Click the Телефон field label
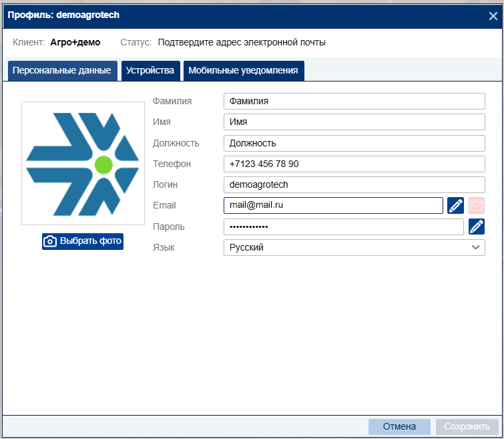504x439 pixels. point(172,164)
